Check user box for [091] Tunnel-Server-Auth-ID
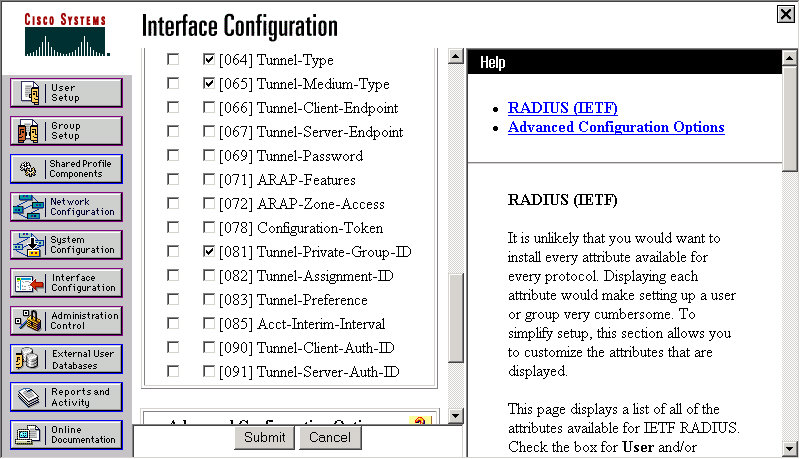This screenshot has height=459, width=800. (173, 371)
